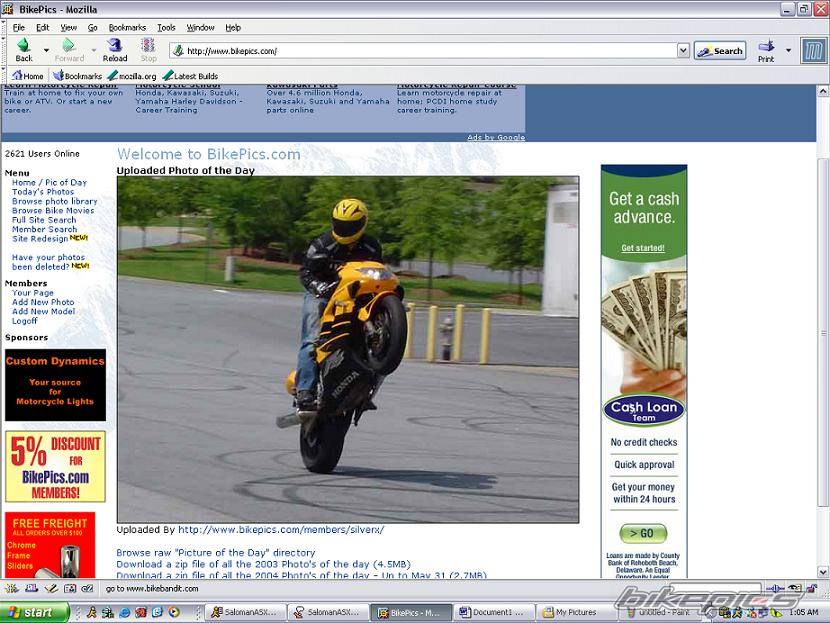Expand the URL bar history dropdown
Screen dimensions: 830x623
coord(683,51)
